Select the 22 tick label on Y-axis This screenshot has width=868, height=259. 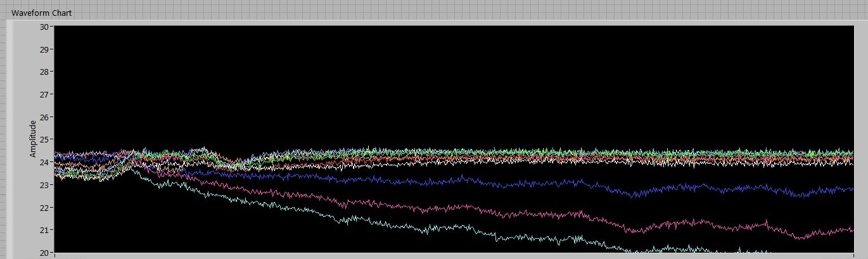44,208
